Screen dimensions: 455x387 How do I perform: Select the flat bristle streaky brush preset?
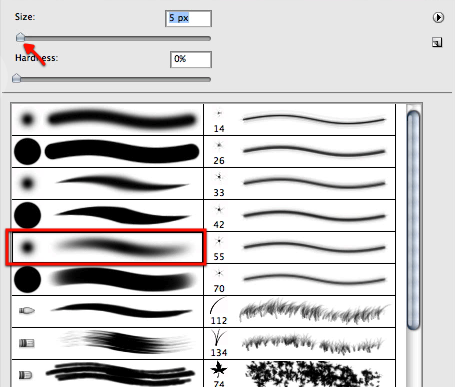click(x=107, y=343)
